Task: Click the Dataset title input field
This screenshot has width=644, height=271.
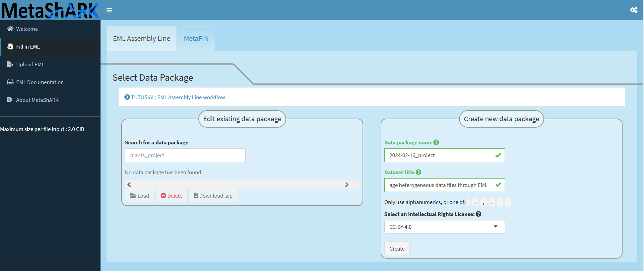Action: (x=445, y=185)
